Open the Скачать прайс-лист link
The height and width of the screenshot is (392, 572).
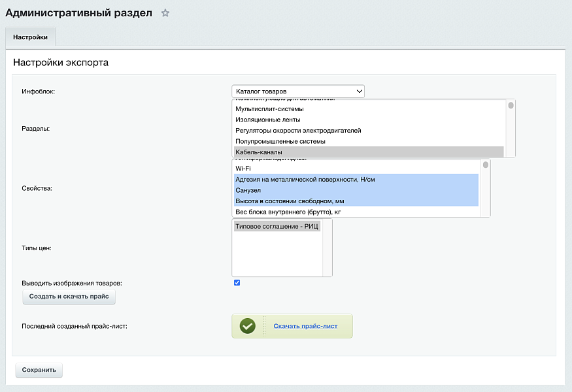pos(305,326)
